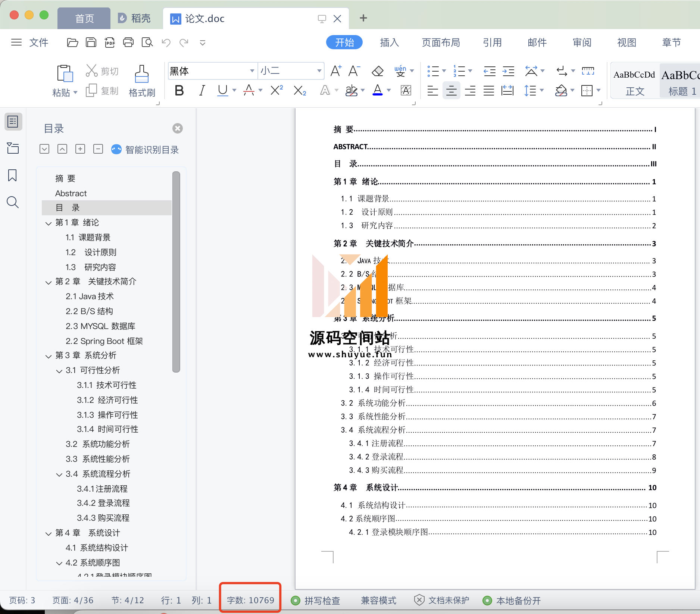Click the export to PDF icon

[110, 43]
